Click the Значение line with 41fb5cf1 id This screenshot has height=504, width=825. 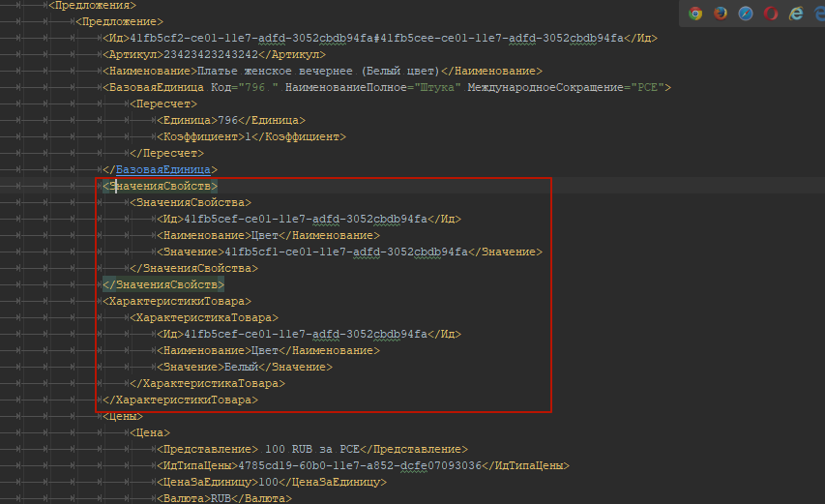(x=349, y=252)
